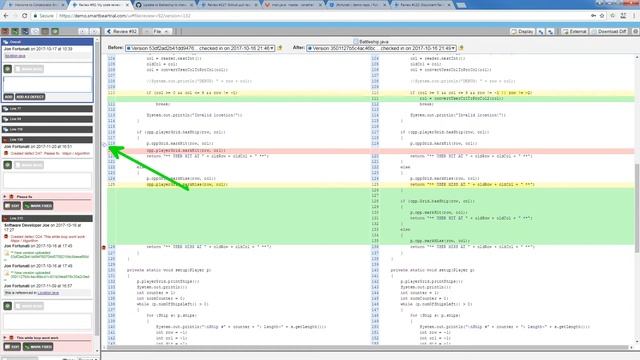Go back to Review #92
The height and width of the screenshot is (360, 640).
[121, 31]
